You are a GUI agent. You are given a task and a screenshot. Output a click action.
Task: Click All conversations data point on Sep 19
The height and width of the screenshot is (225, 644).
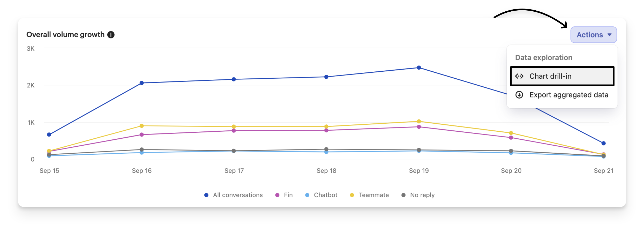tap(419, 68)
